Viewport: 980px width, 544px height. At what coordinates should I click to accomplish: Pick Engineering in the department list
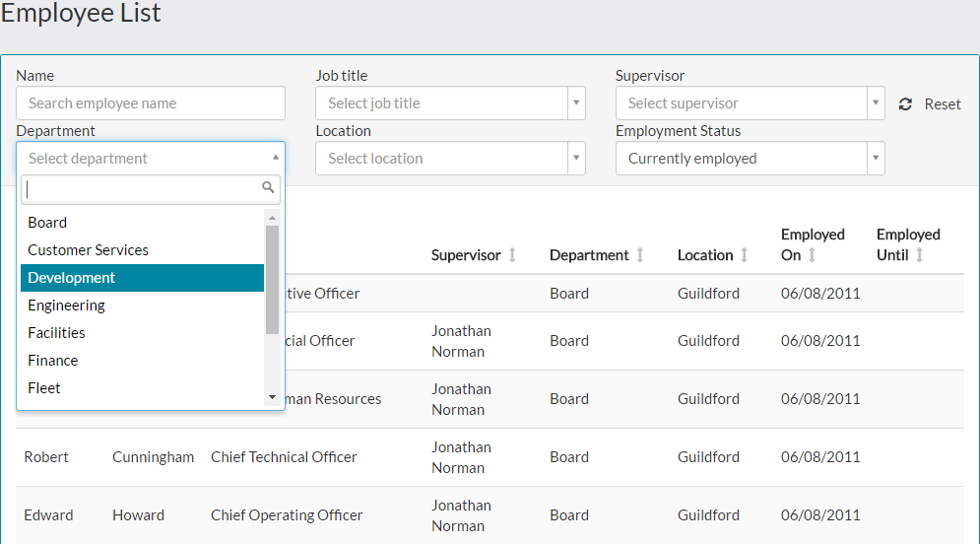pyautogui.click(x=142, y=306)
